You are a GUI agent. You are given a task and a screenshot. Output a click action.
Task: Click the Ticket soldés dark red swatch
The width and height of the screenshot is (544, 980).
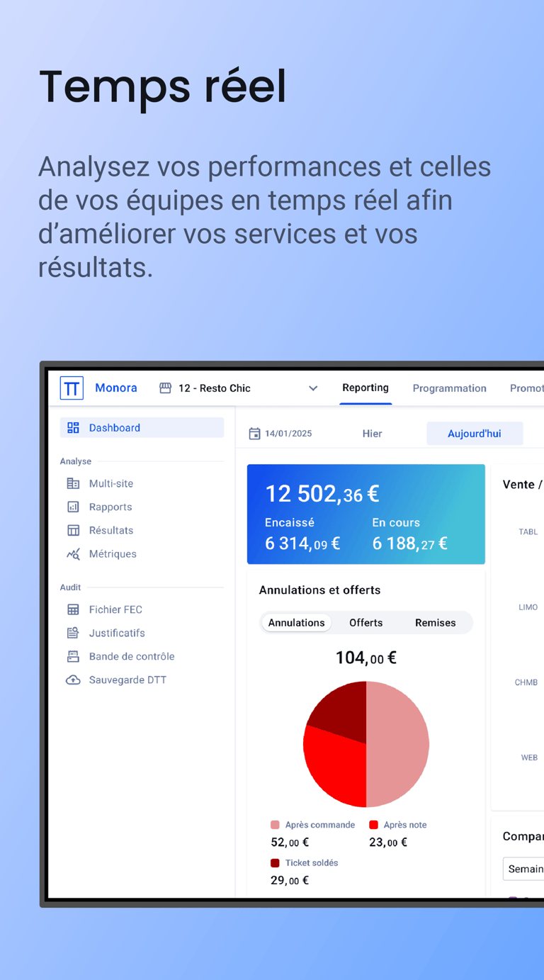pyautogui.click(x=275, y=863)
